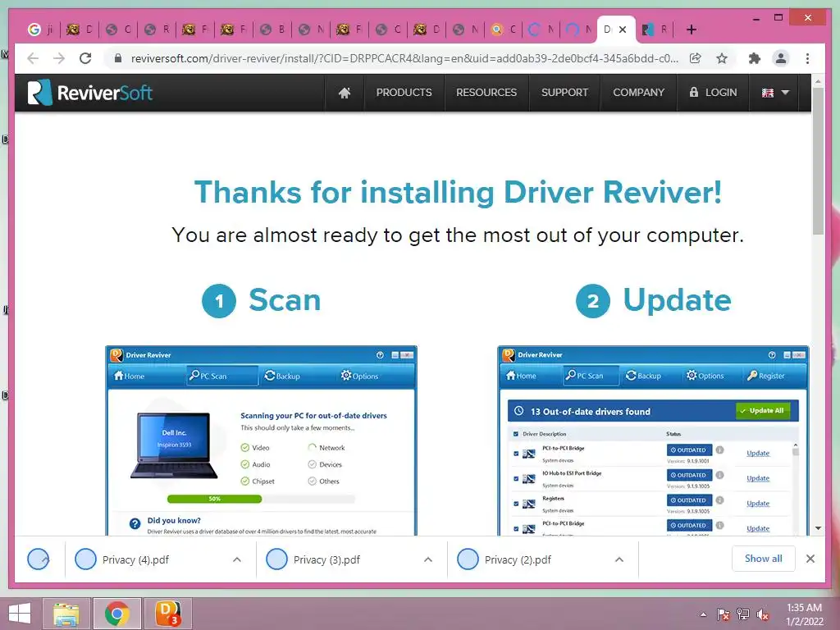The height and width of the screenshot is (630, 840).
Task: Open a new browser tab
Action: pos(691,30)
